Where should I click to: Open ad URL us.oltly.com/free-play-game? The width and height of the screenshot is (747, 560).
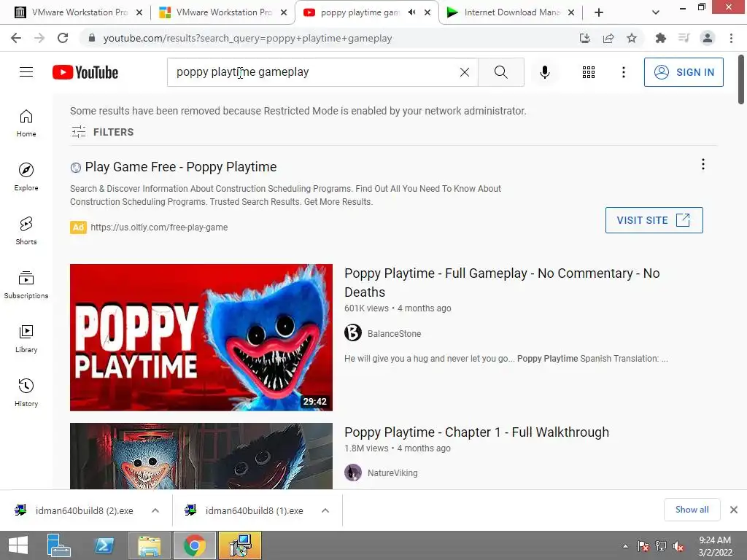[159, 227]
